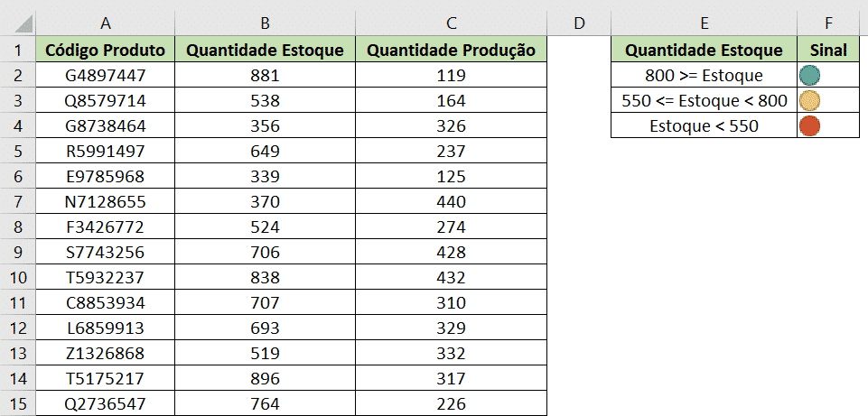Select row 10 header
The height and width of the screenshot is (416, 868).
(17, 277)
